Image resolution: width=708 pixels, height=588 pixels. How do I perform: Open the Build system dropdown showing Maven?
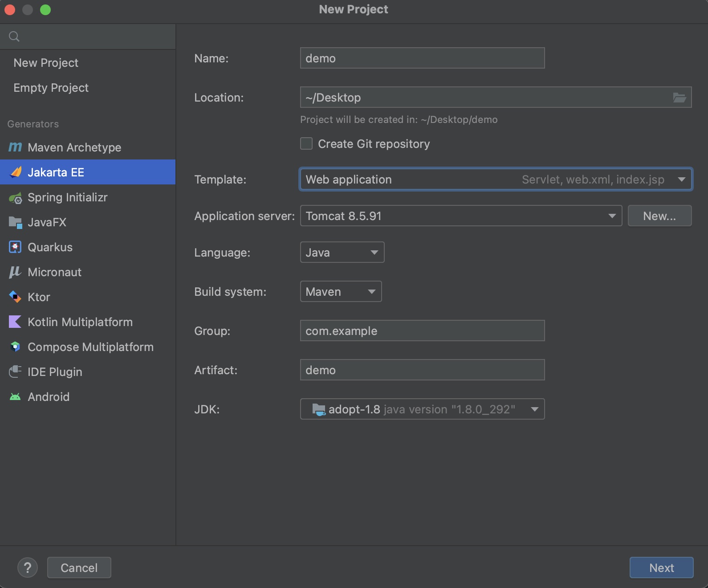[x=341, y=291]
